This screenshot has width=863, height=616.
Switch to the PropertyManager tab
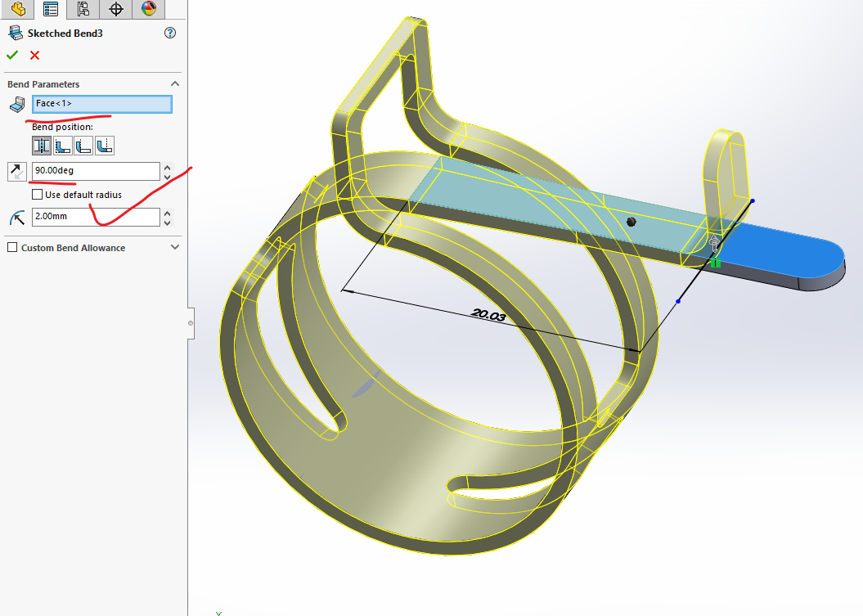coord(51,8)
